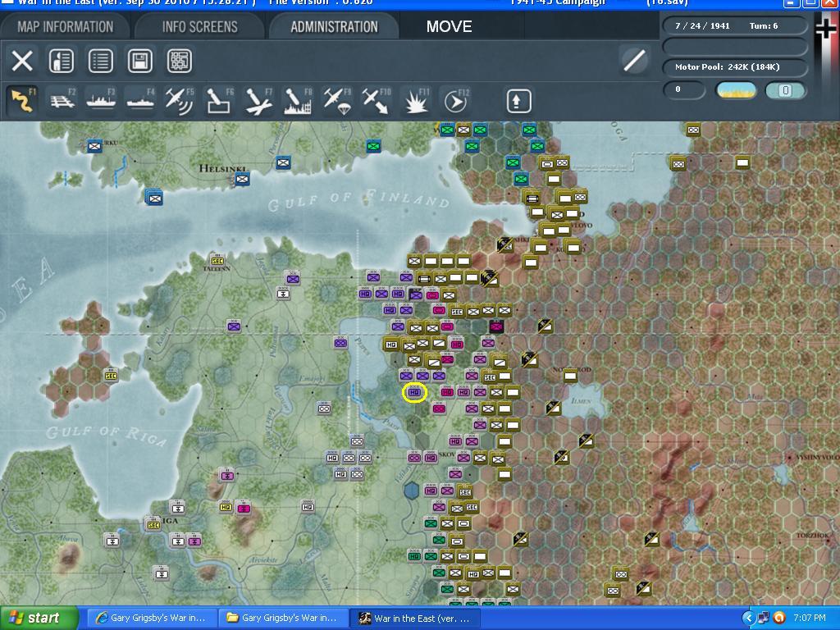This screenshot has height=630, width=840.
Task: Expand the system tray arrow
Action: tap(748, 619)
